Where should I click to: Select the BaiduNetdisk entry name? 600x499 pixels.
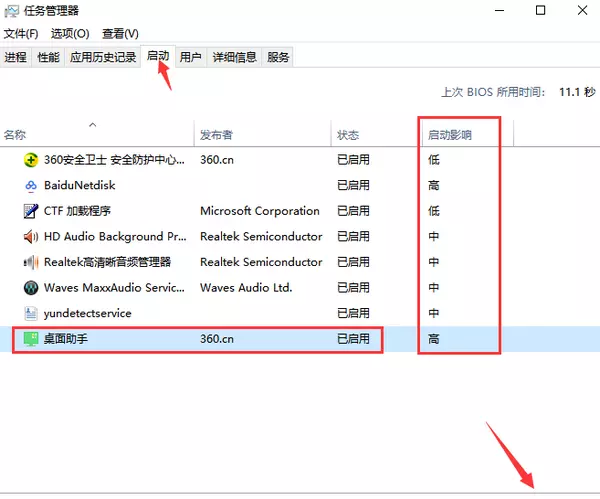(80, 185)
